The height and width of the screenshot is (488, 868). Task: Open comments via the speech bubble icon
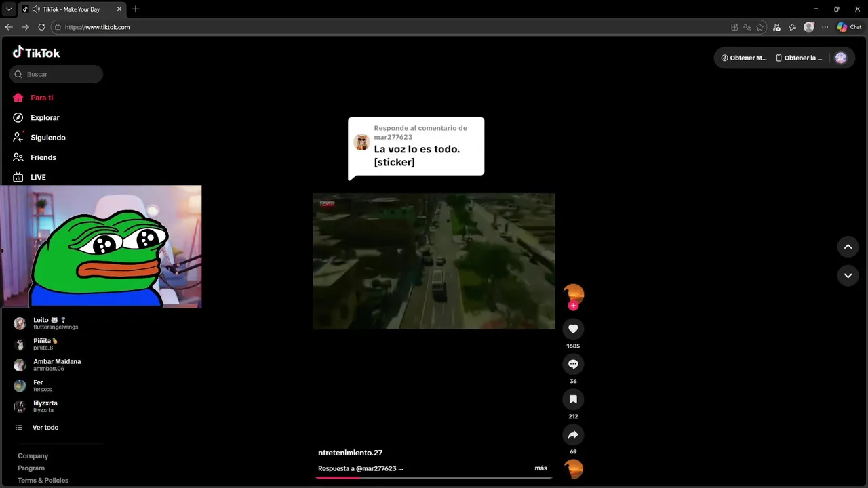tap(573, 364)
